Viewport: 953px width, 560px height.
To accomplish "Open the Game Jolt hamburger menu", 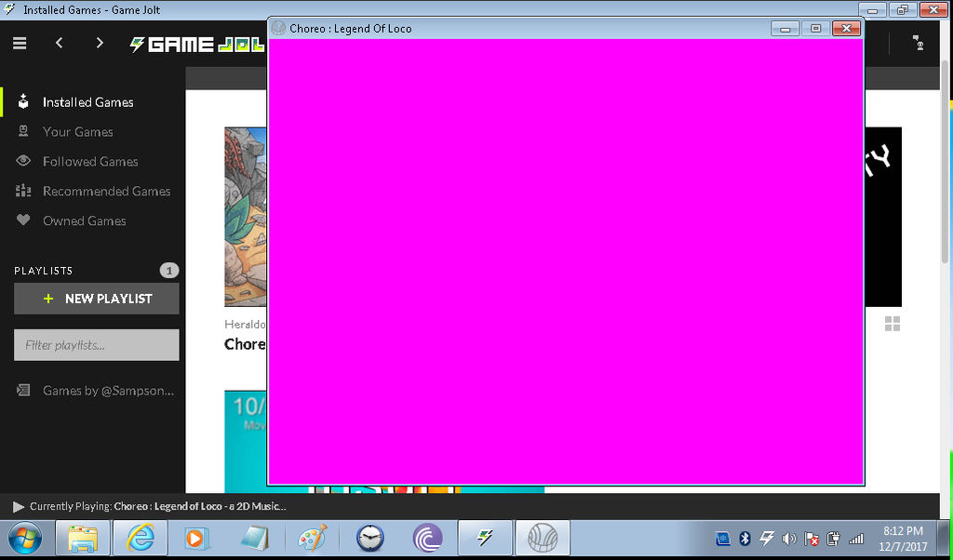I will pos(20,44).
